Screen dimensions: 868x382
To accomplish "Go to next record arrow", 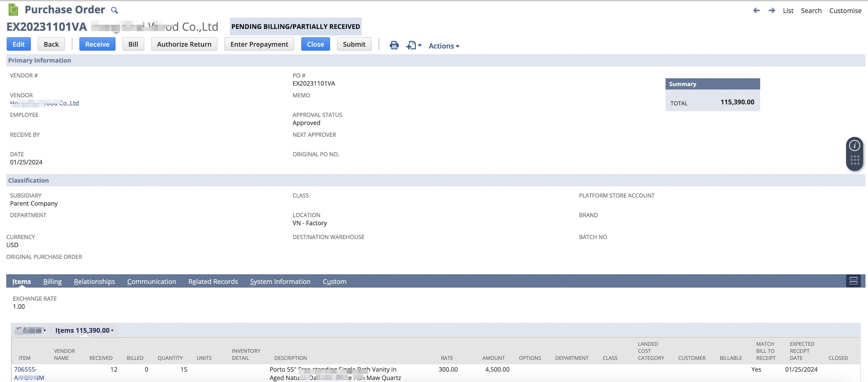I will [x=772, y=10].
